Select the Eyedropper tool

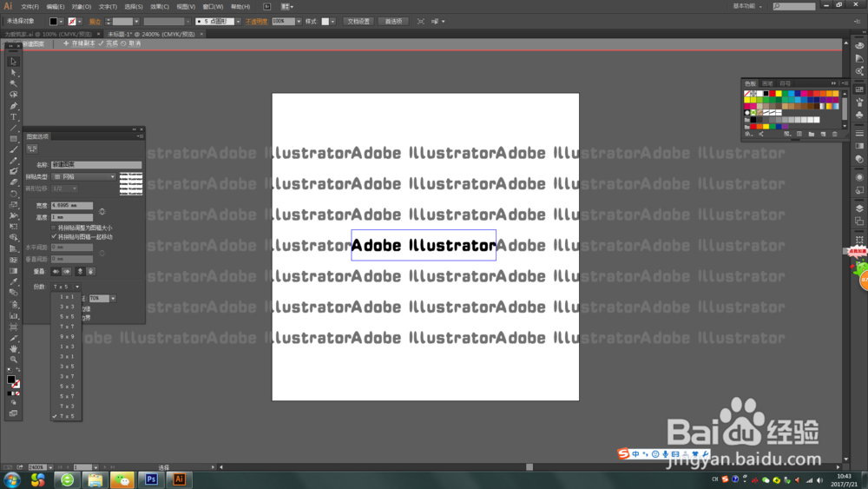pyautogui.click(x=13, y=282)
